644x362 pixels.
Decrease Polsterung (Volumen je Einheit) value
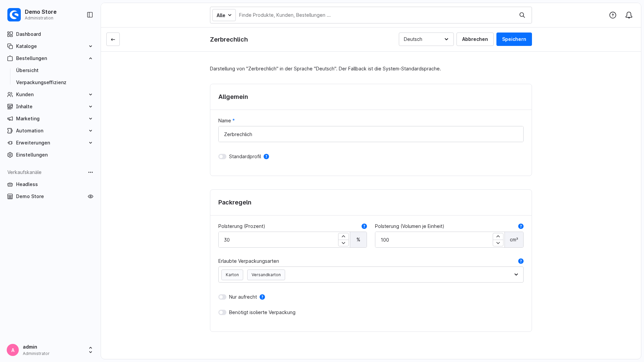pos(498,243)
